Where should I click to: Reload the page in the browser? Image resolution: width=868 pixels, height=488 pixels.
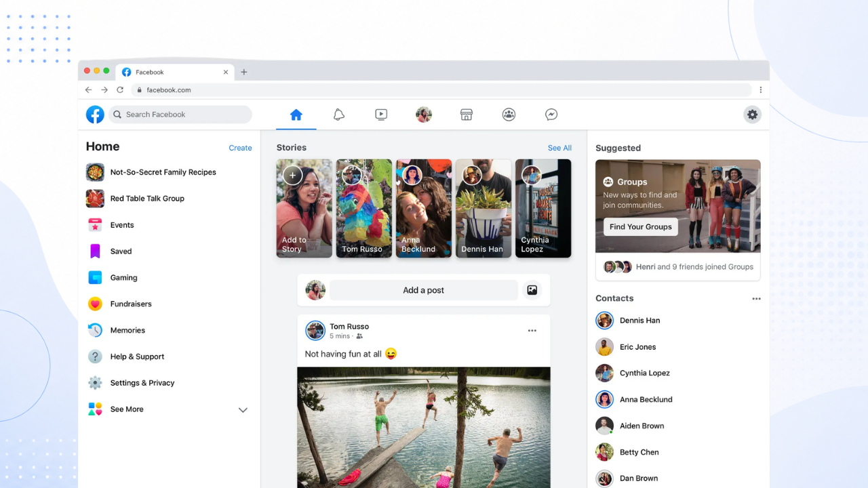pos(120,89)
